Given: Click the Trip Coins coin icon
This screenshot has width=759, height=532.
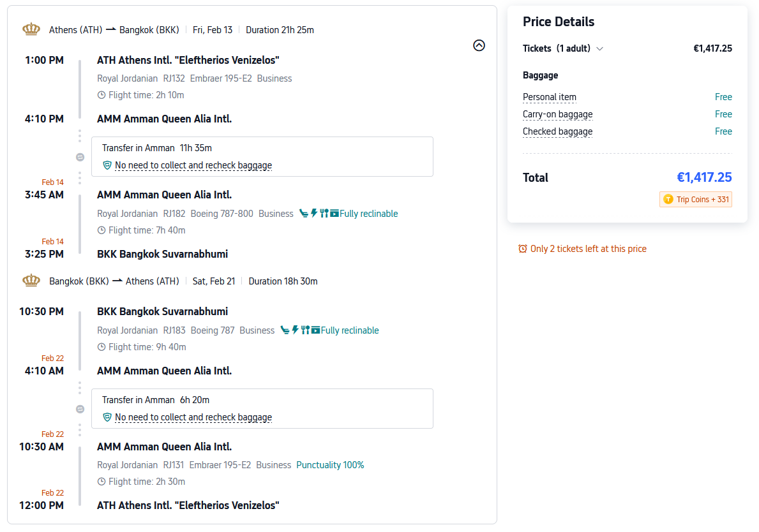Looking at the screenshot, I should tap(668, 200).
